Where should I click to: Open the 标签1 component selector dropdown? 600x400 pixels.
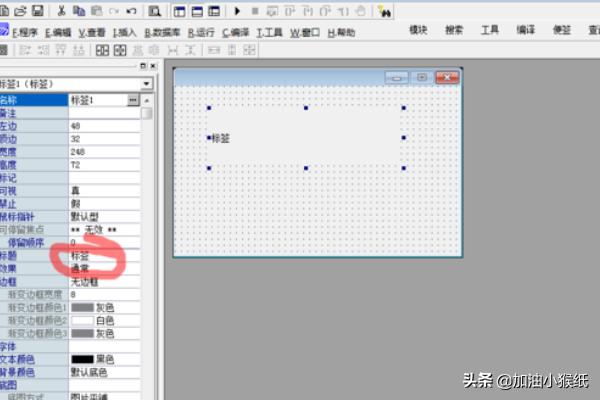coord(147,84)
